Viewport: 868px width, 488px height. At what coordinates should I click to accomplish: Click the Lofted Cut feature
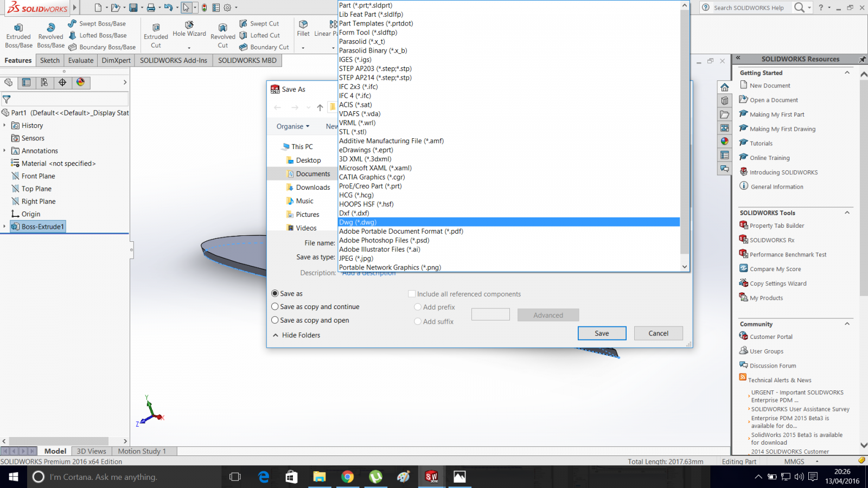(x=259, y=36)
